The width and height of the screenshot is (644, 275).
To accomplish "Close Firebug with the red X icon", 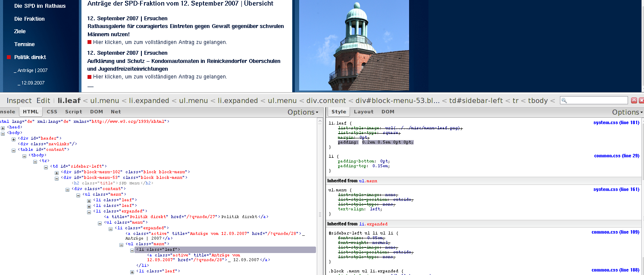I will click(x=641, y=100).
